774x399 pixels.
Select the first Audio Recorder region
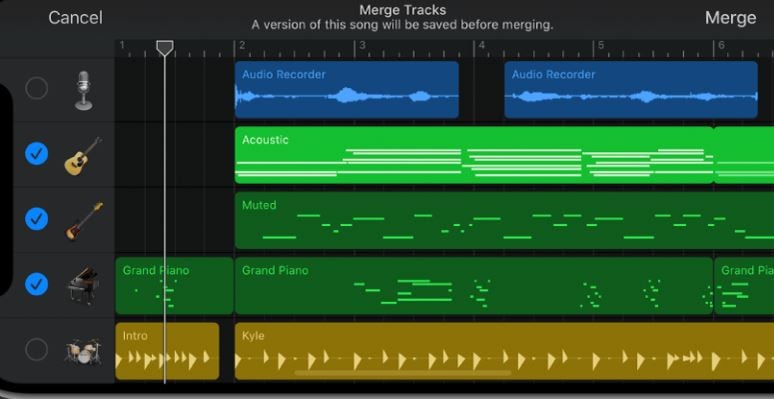tap(347, 90)
